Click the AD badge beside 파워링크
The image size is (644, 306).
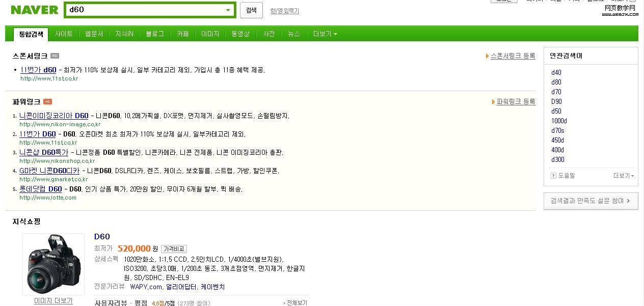(x=47, y=102)
